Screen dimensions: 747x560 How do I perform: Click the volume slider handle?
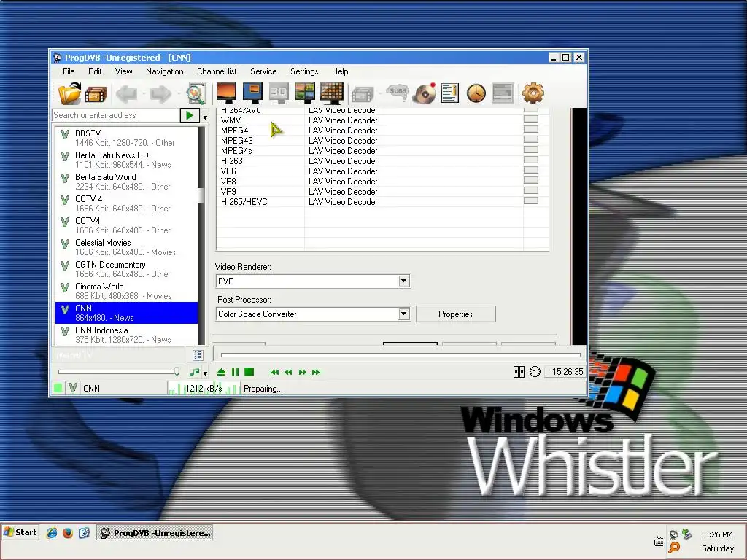(177, 371)
